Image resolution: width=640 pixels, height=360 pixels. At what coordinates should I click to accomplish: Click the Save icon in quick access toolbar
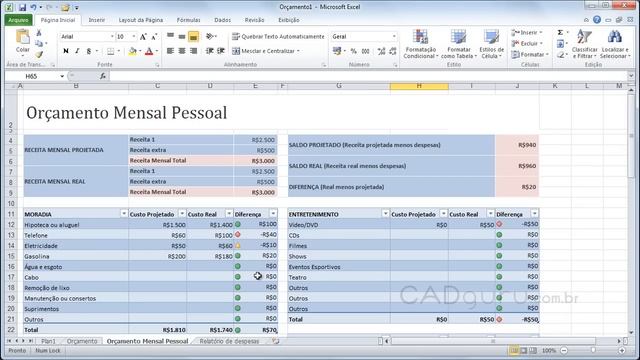click(22, 7)
